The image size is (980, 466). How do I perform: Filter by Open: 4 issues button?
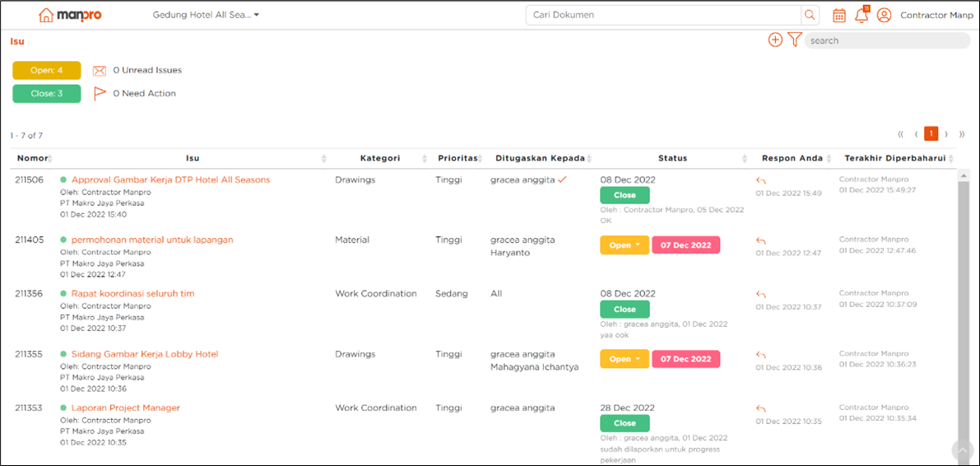[x=47, y=71]
